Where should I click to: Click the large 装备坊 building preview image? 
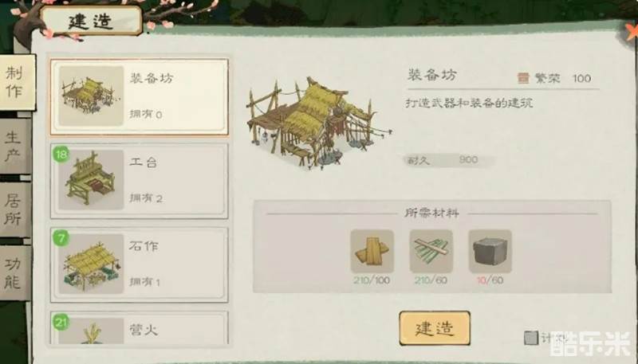point(318,123)
